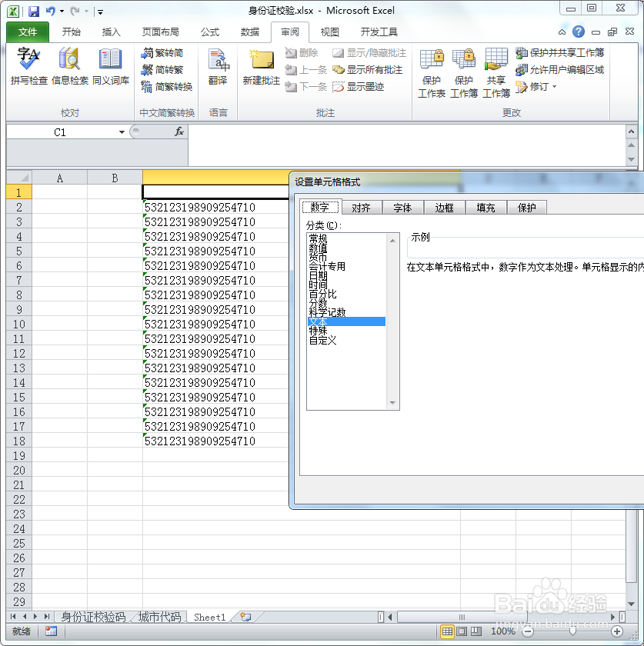Open Excel Help question mark icon
Image resolution: width=644 pixels, height=646 pixels.
(x=579, y=32)
